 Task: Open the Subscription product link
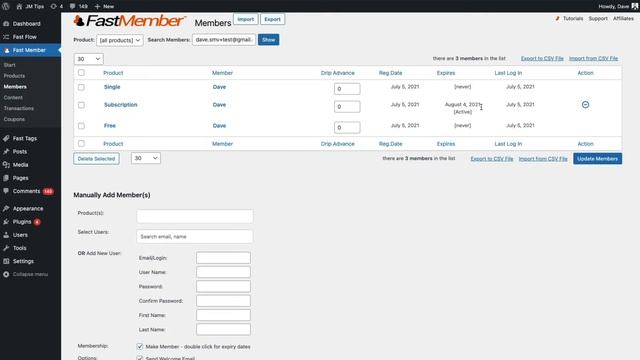click(120, 105)
